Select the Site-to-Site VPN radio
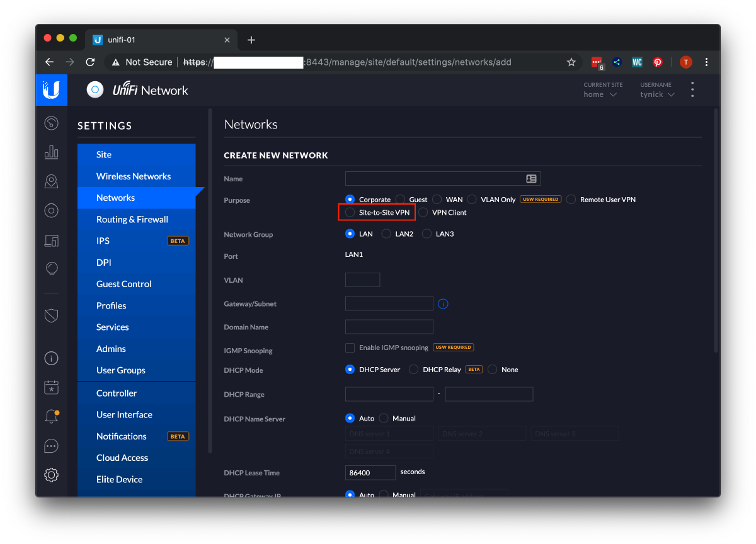Screen dimensions: 756x544 click(350, 213)
